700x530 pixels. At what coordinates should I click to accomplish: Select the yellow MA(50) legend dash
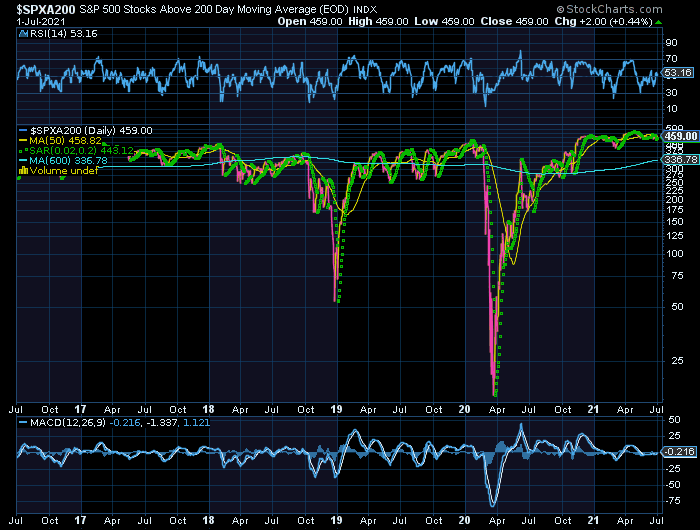coord(23,141)
